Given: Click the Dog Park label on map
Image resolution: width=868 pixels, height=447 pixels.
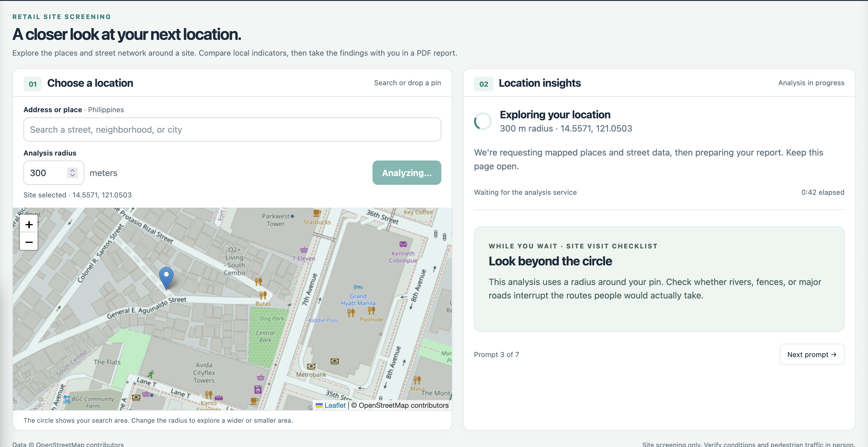Looking at the screenshot, I should point(272,318).
